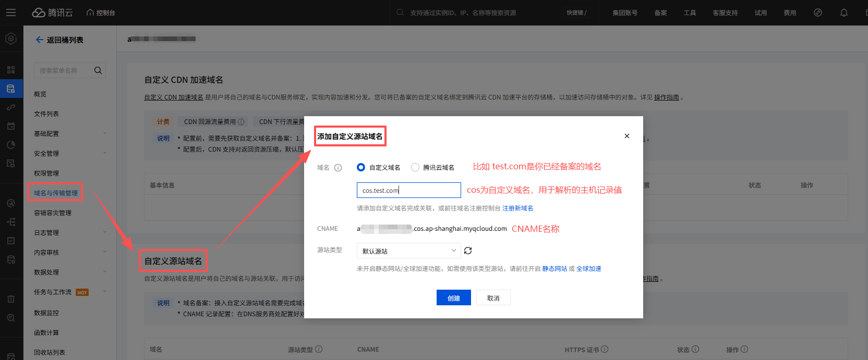The width and height of the screenshot is (868, 360).
Task: Click info icon next to 状态 header in bottom table
Action: tap(695, 349)
